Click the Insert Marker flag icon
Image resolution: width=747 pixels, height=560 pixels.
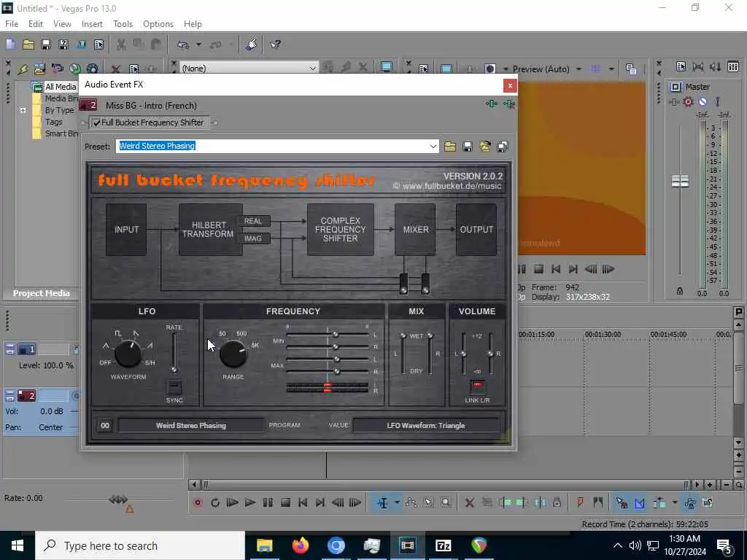[580, 502]
